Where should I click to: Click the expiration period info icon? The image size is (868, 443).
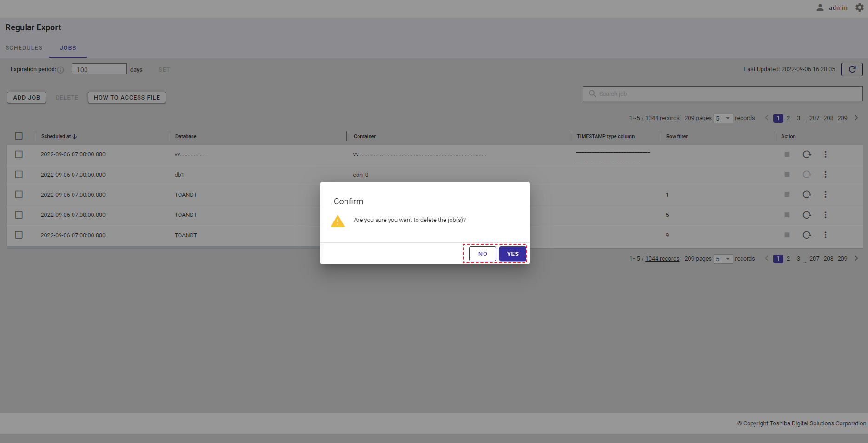coord(60,70)
